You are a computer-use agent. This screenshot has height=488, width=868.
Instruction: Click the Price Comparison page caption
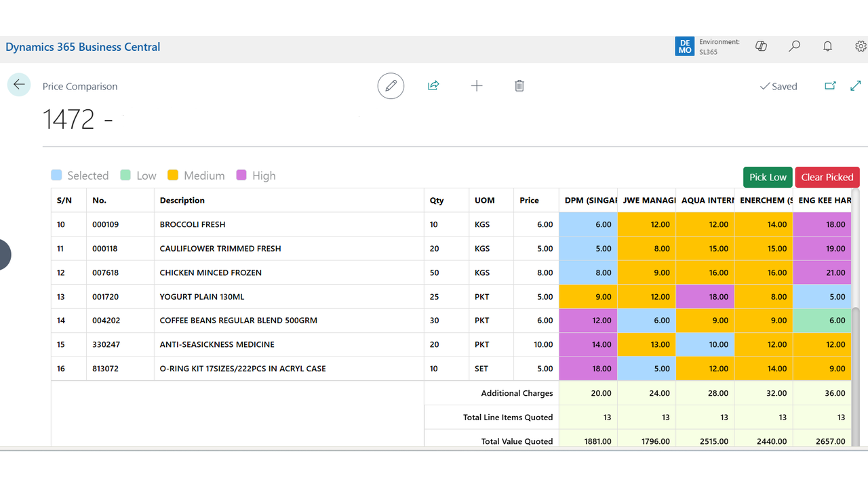click(80, 86)
